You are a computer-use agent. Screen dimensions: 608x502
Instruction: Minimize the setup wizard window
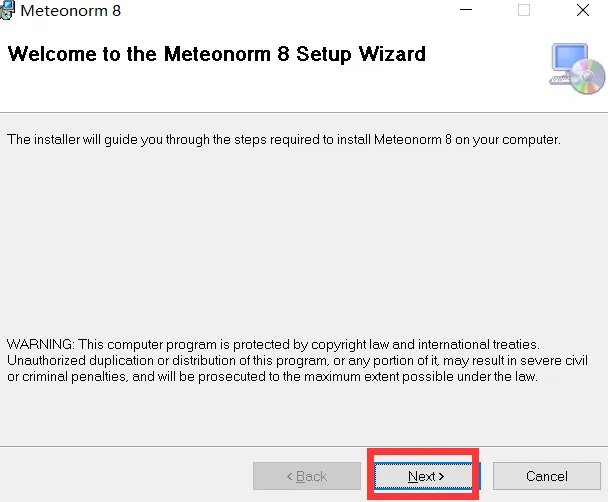(465, 11)
